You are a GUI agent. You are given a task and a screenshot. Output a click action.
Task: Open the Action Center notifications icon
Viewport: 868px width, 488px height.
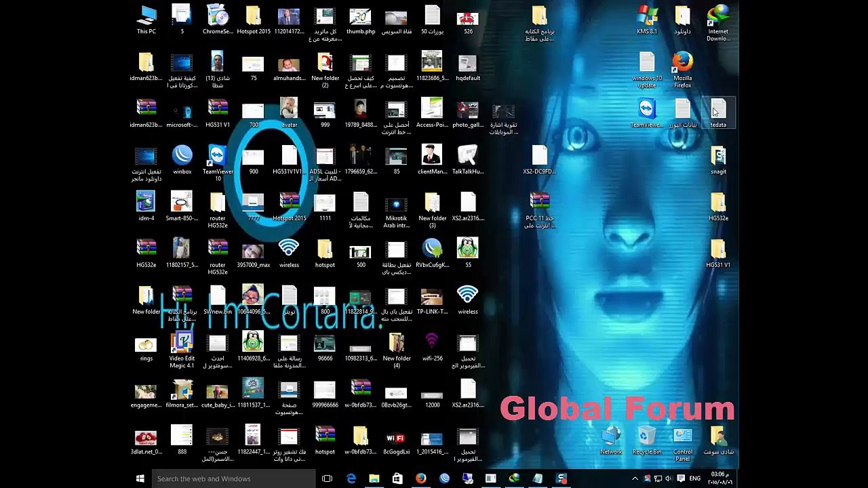pos(680,479)
